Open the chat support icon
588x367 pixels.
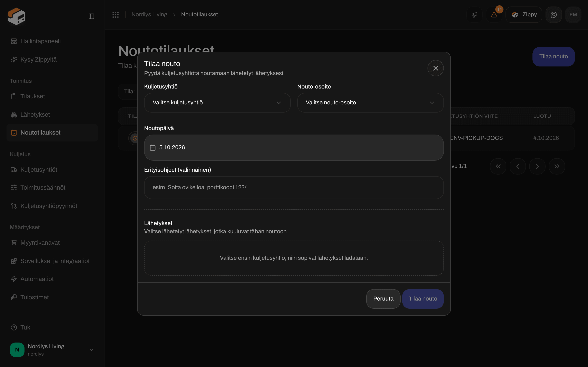pyautogui.click(x=553, y=15)
